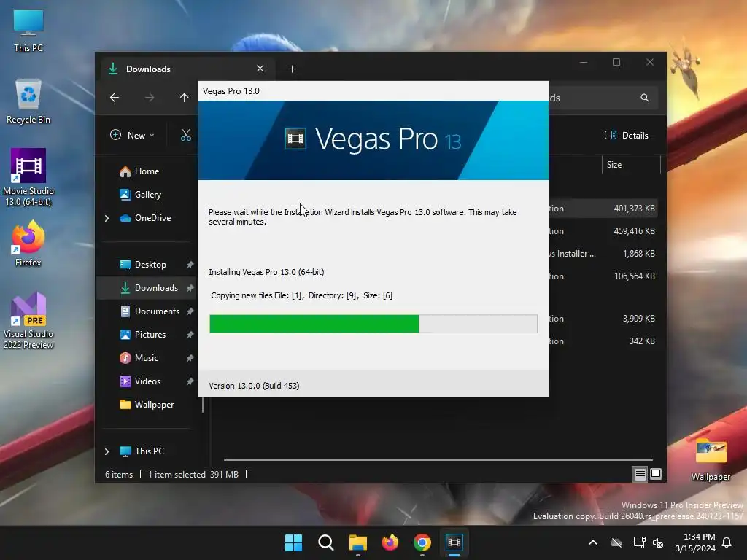
Task: Go back in File Explorer
Action: 115,98
